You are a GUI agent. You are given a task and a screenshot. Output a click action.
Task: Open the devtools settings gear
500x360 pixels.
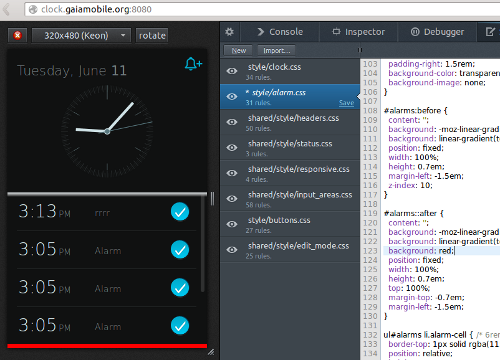pyautogui.click(x=229, y=32)
